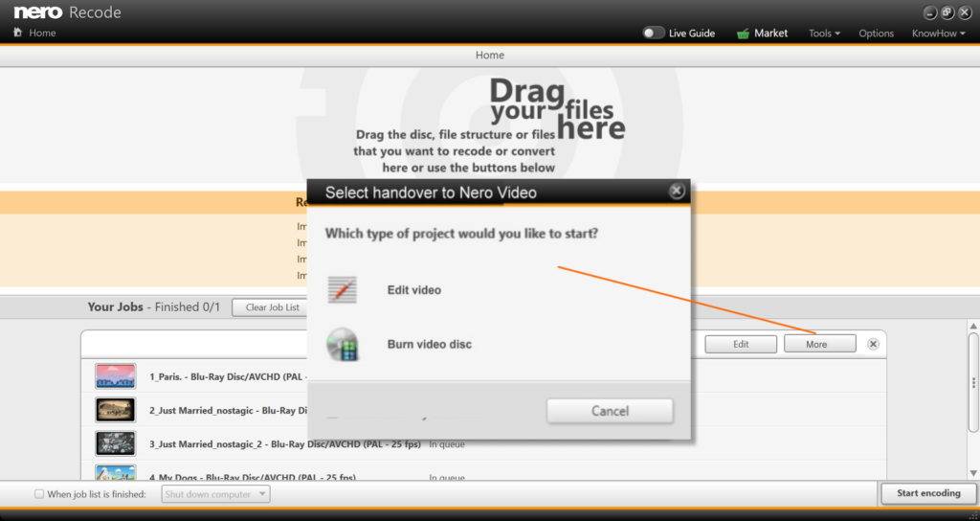The height and width of the screenshot is (521, 980).
Task: Toggle the Live Guide switch
Action: tap(654, 33)
